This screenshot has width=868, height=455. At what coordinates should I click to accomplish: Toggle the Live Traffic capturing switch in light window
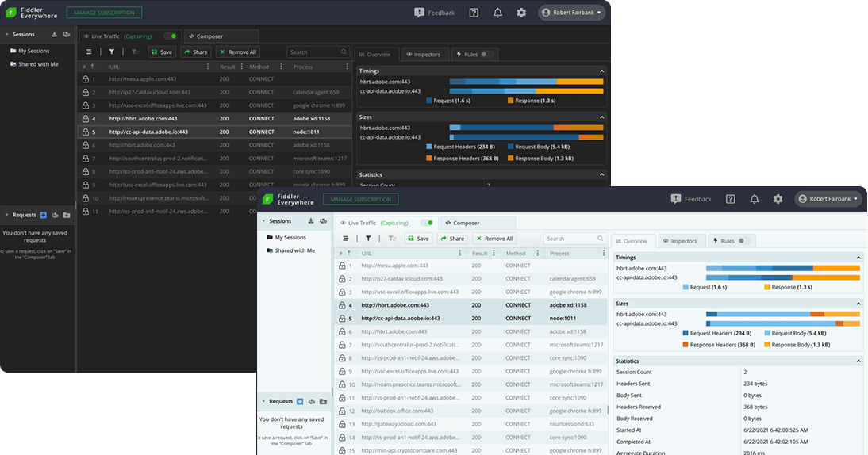tap(427, 223)
